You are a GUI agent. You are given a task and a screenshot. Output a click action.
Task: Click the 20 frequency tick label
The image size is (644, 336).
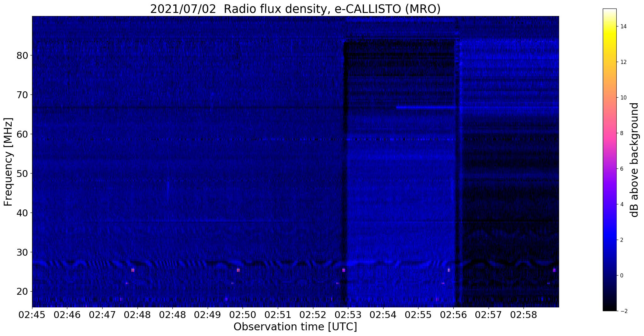tap(22, 292)
